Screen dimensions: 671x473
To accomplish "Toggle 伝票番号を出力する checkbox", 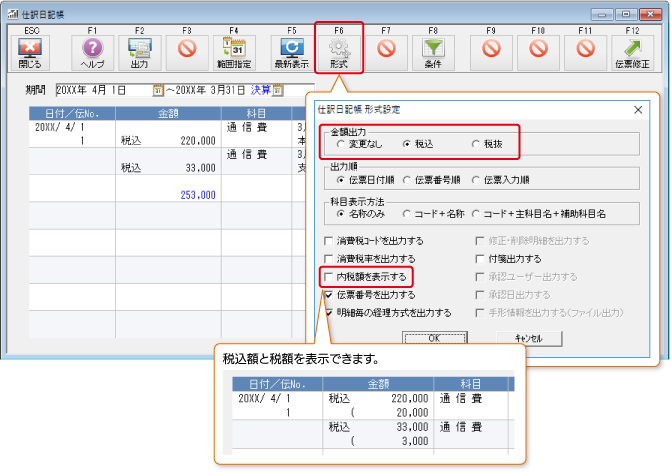I will tap(329, 295).
